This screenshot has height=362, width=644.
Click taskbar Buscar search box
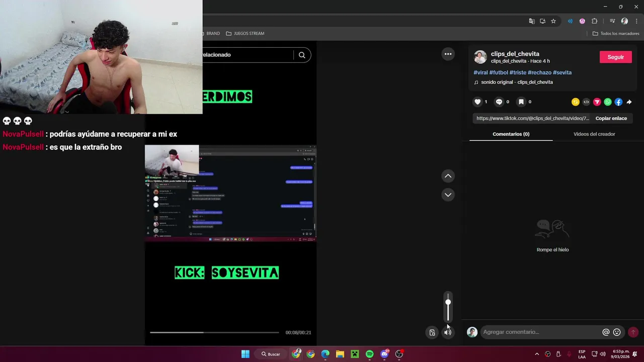271,354
